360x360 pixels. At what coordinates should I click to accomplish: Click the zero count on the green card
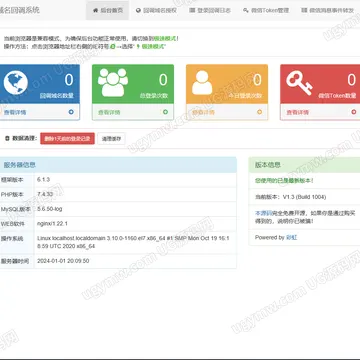(x=163, y=80)
